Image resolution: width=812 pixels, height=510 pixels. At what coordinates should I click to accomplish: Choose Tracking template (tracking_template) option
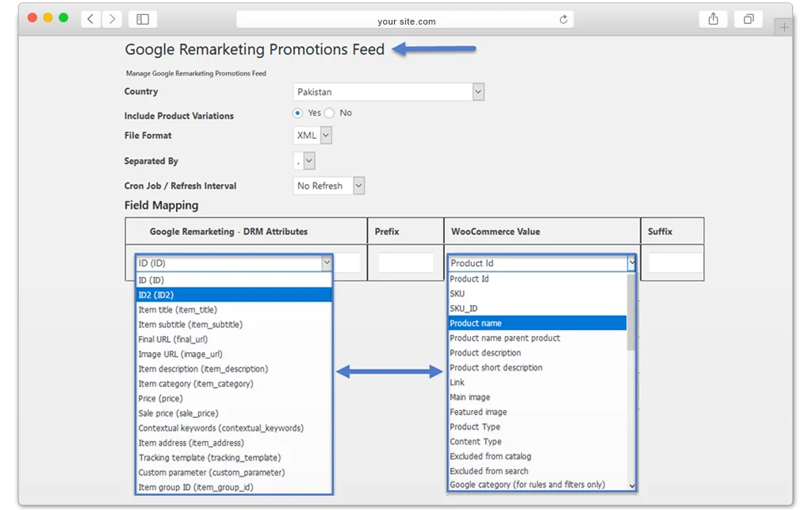tap(234, 458)
